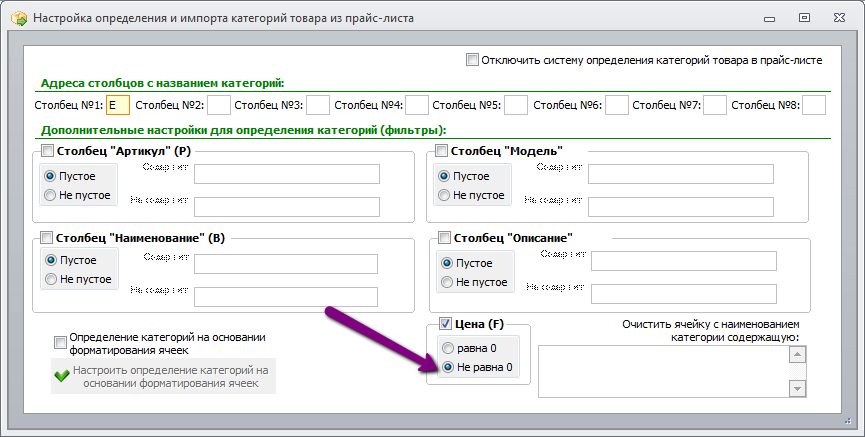This screenshot has width=865, height=437.
Task: Click the window title 'Настройка определения и импорта категорий'
Action: point(223,18)
